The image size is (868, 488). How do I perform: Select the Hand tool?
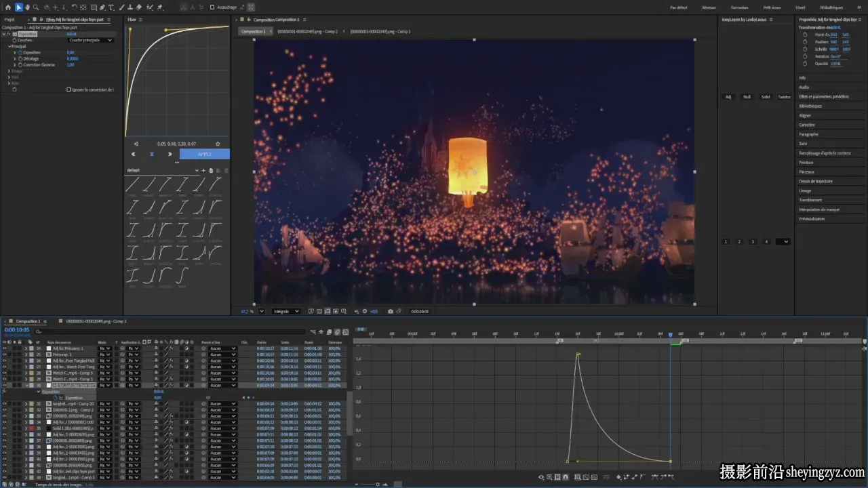coord(27,7)
